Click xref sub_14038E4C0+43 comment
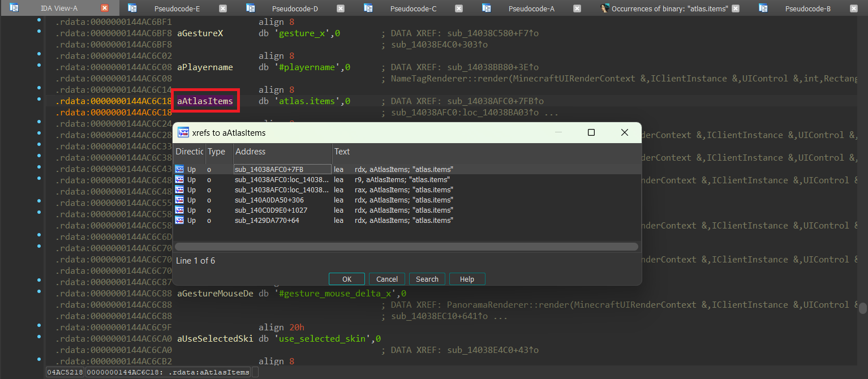This screenshot has width=868, height=379. (492, 350)
